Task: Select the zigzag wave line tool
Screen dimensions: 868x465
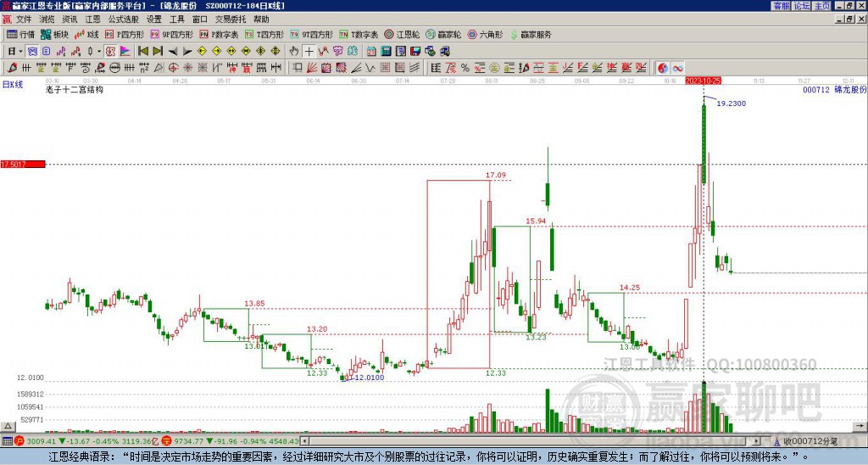Action: (x=370, y=68)
